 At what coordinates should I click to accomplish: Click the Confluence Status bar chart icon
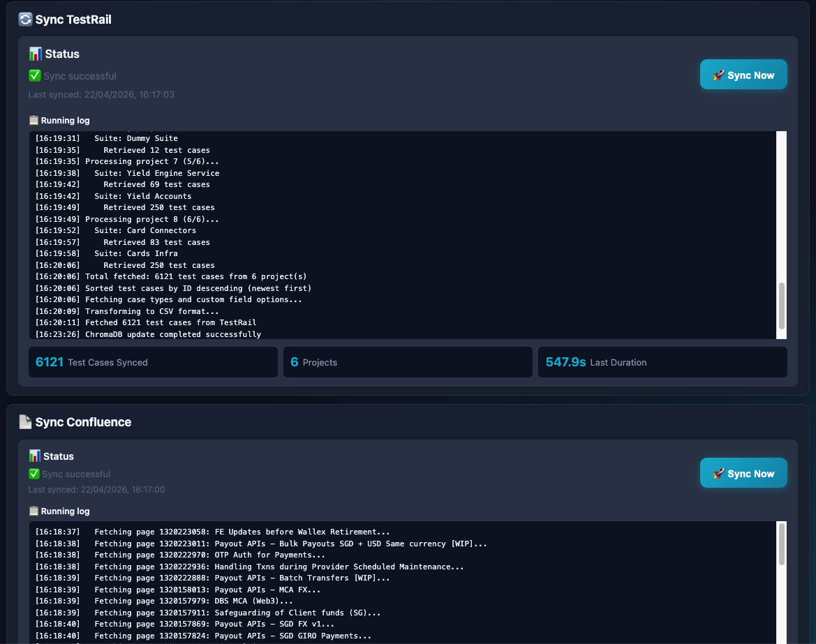tap(34, 456)
